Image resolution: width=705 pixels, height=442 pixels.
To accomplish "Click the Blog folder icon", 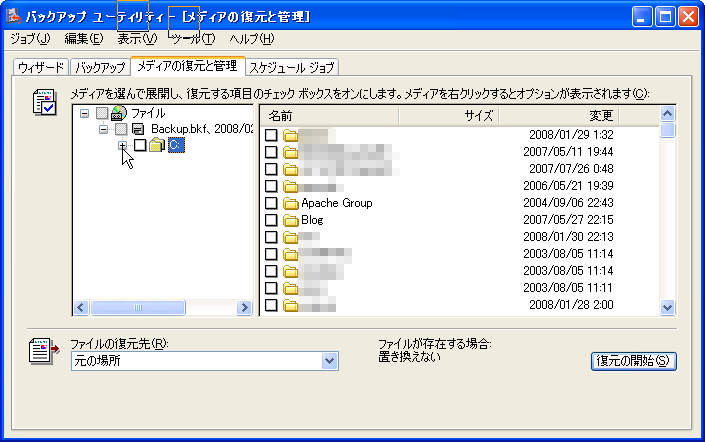I will (291, 220).
